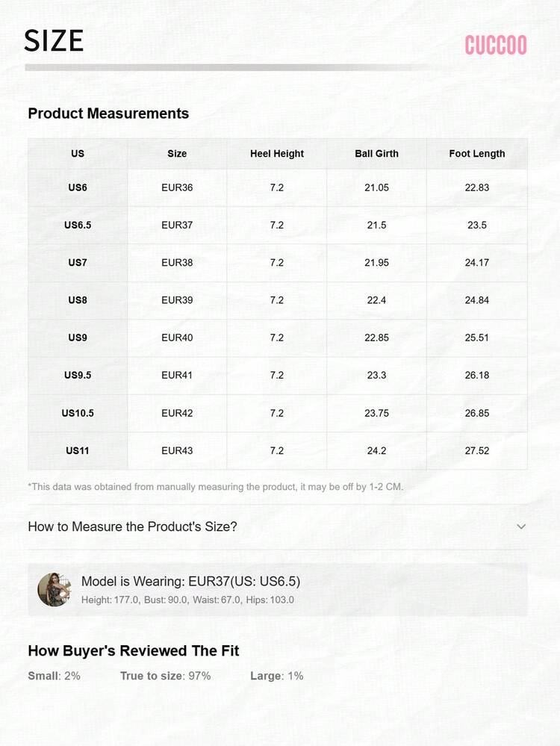Click the EUR43 size cell
560x746 pixels.
click(177, 450)
